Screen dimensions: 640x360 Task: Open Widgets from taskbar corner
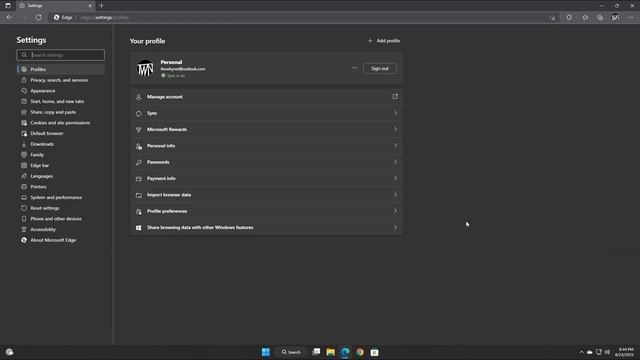point(9,352)
